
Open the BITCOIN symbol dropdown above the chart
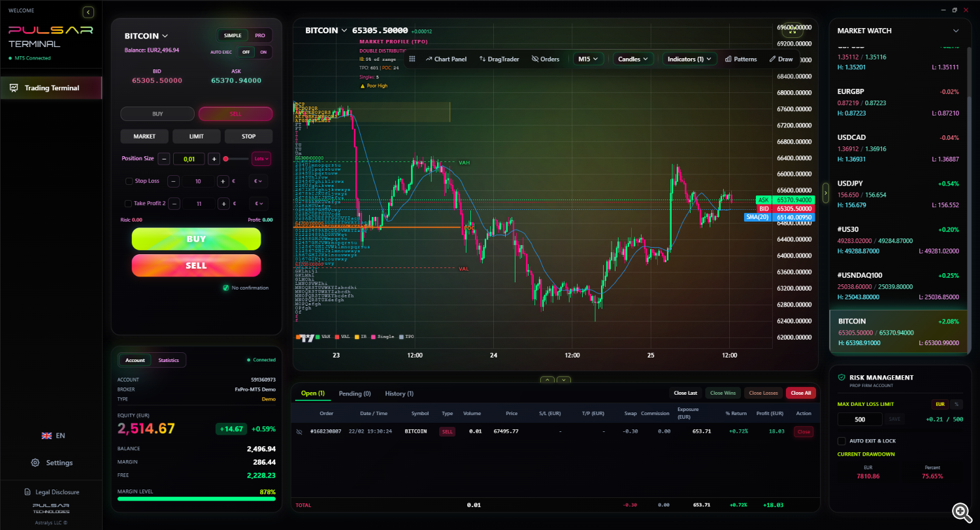[x=326, y=30]
